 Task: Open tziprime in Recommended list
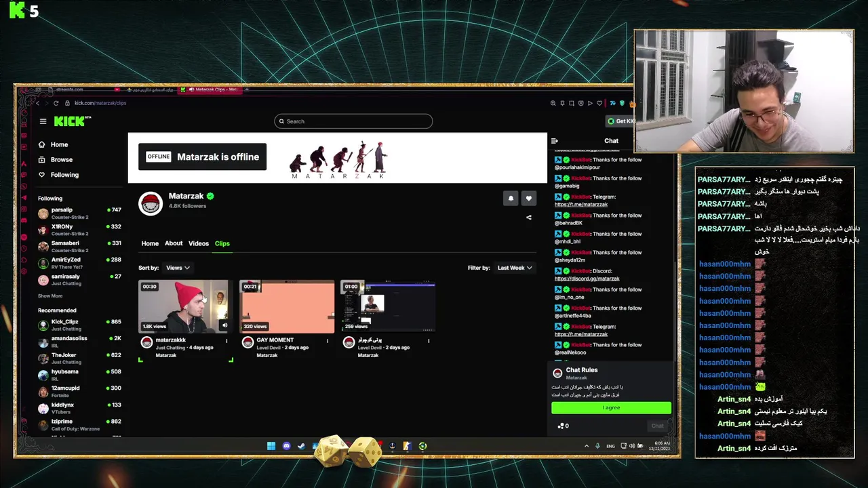click(79, 424)
